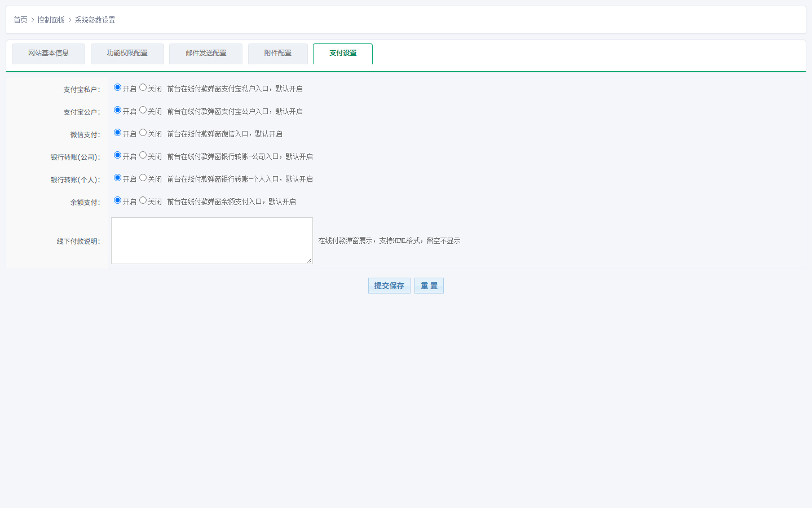
Task: Select 开启 for 余额支付
Action: [117, 200]
